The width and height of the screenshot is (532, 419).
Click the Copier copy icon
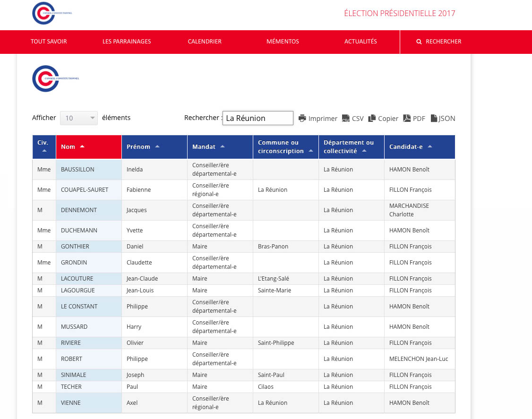[372, 118]
